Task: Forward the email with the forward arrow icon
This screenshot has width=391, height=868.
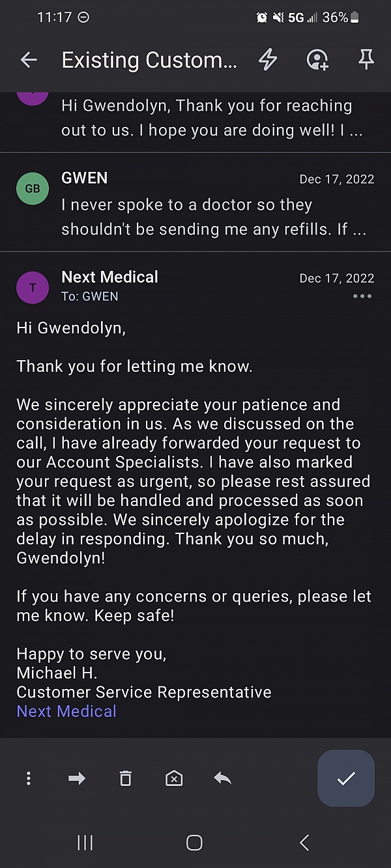Action: tap(77, 778)
